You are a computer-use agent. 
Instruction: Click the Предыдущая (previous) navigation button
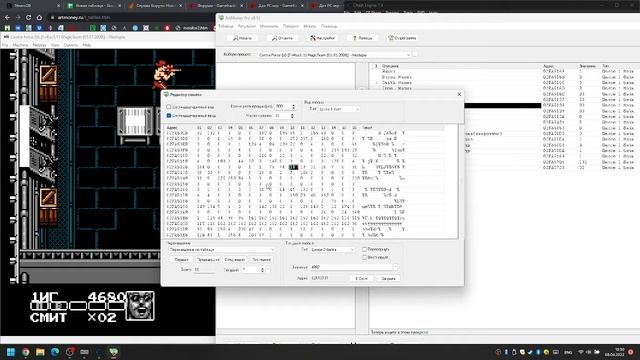(208, 260)
